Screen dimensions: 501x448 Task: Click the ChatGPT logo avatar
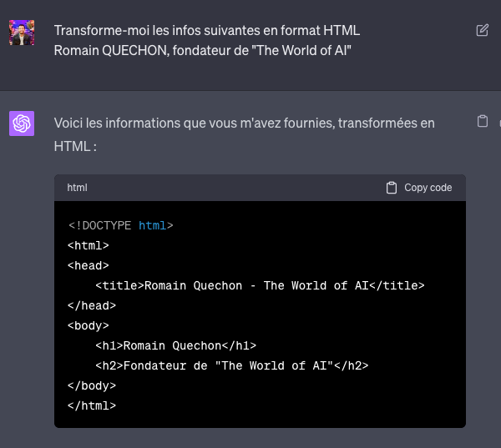22,123
